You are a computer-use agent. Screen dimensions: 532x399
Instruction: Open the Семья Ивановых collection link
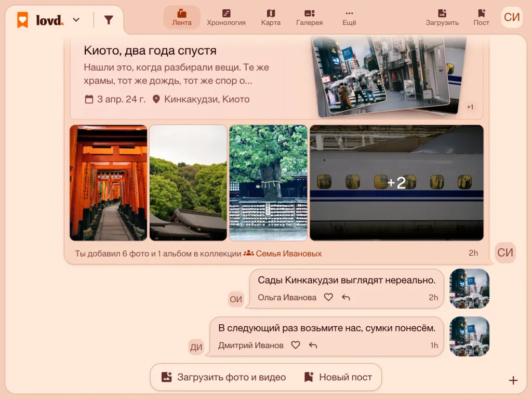click(x=288, y=254)
